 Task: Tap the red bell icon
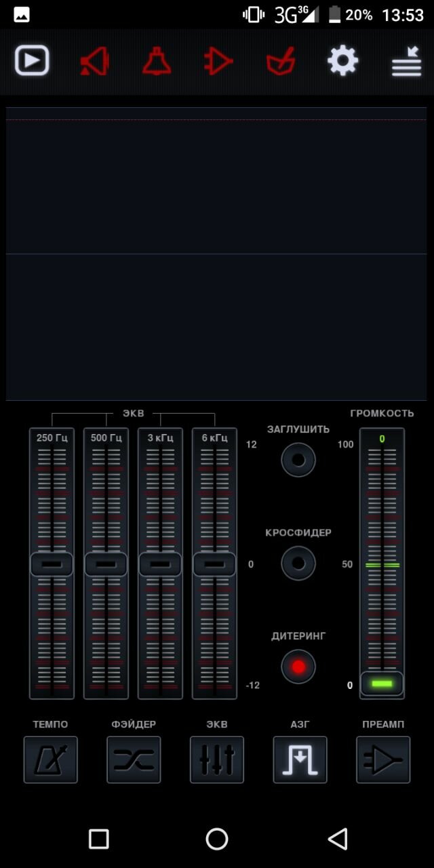[157, 61]
